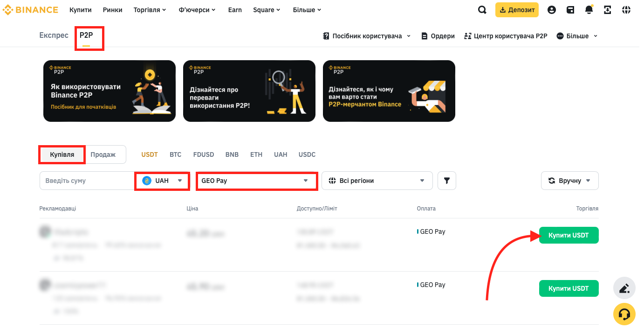644x329 pixels.
Task: Click first row Купити USDT button
Action: coord(569,235)
